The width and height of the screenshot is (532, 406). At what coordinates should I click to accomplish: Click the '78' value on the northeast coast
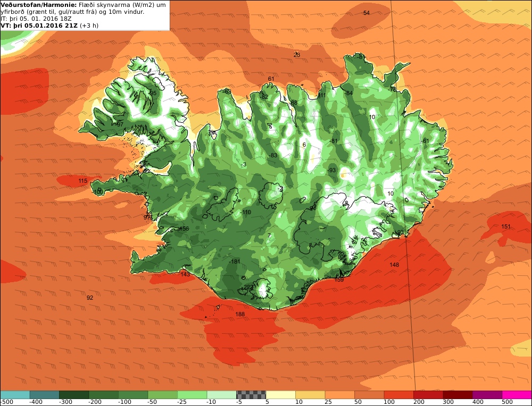click(393, 89)
